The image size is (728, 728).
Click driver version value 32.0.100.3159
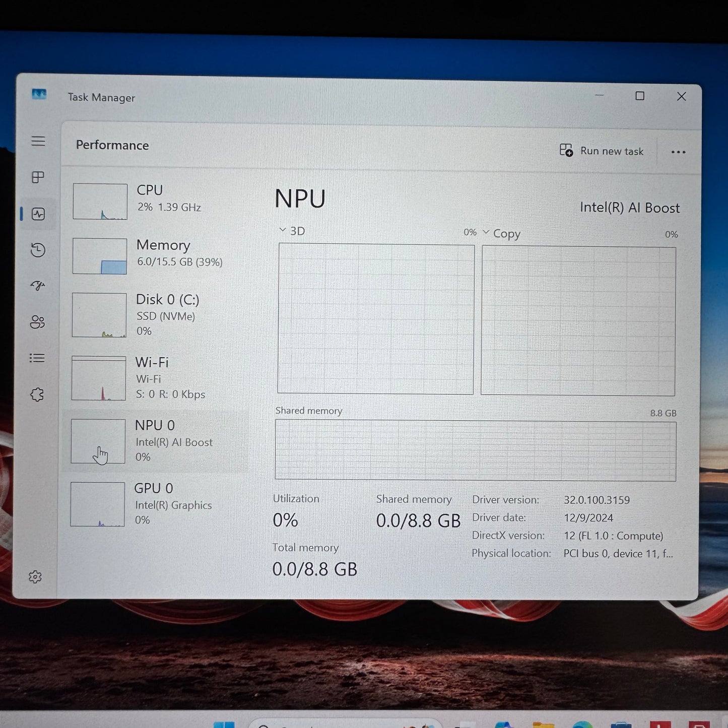[x=597, y=500]
